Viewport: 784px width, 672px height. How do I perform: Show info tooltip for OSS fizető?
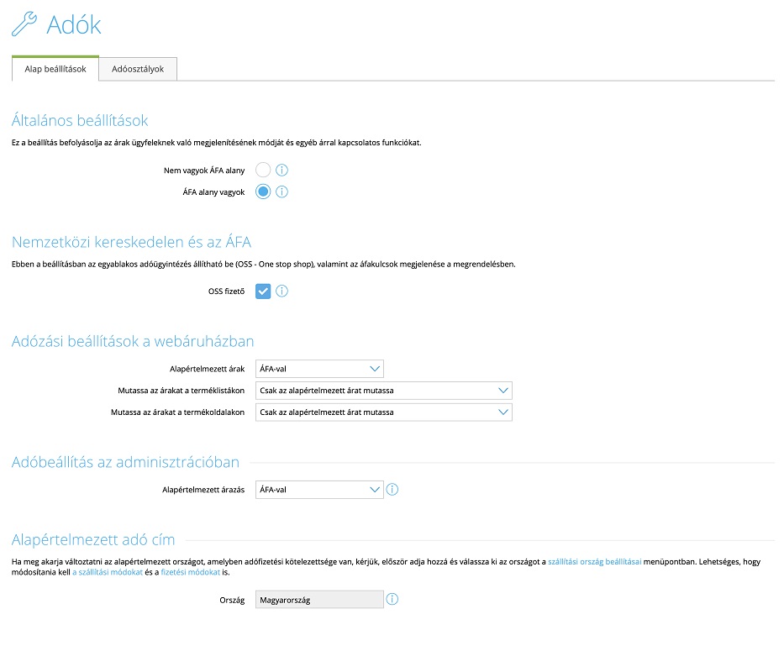pos(282,291)
